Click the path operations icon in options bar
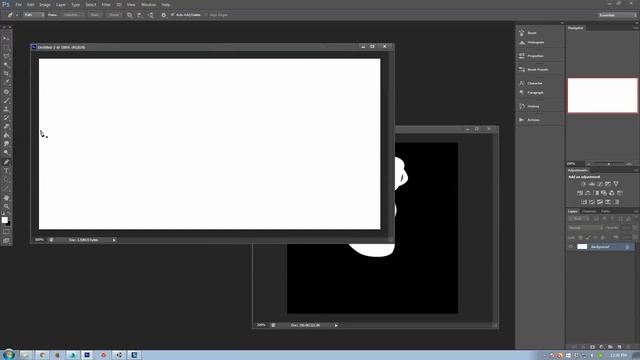The image size is (640, 360). click(x=130, y=15)
